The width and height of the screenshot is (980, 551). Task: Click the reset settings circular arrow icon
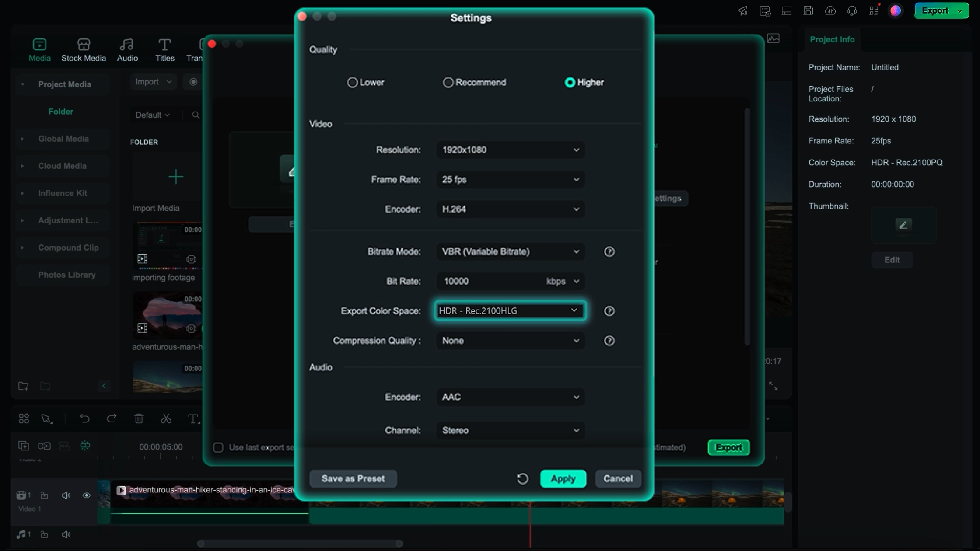(522, 479)
